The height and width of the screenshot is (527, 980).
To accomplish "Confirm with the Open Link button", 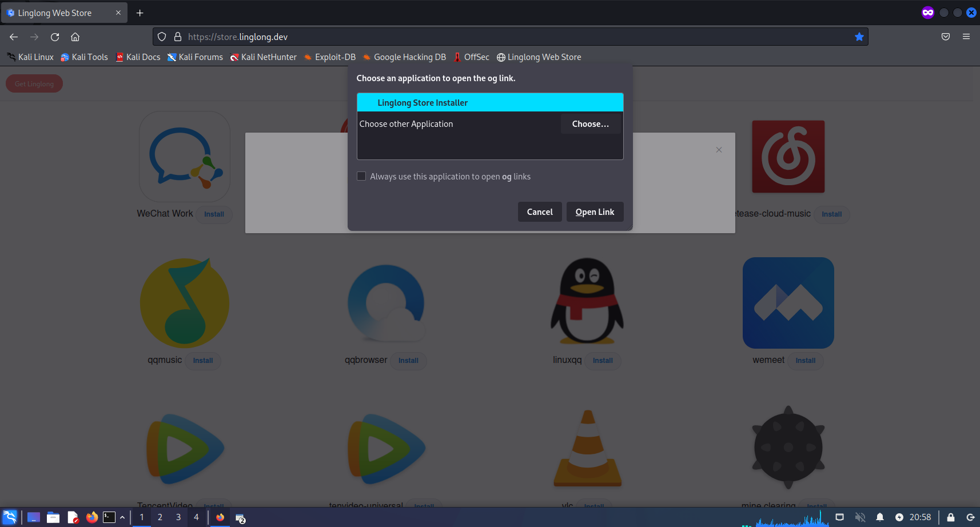I will point(595,212).
